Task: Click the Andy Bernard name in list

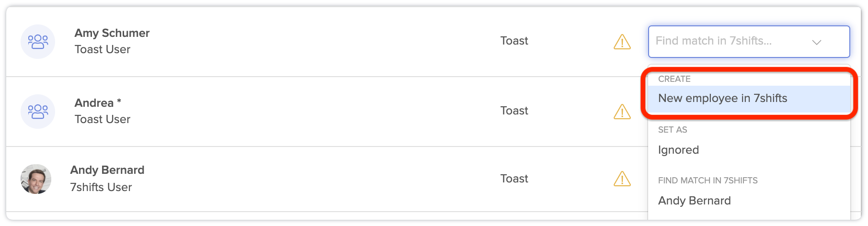Action: [x=107, y=170]
